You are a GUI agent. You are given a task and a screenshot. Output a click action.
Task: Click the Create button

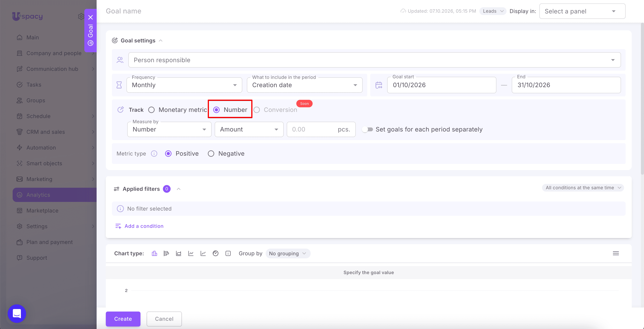(x=123, y=319)
